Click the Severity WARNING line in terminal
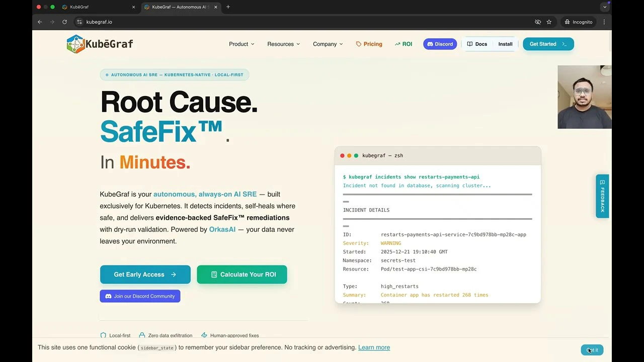Screen dimensions: 644x362 click(372, 243)
